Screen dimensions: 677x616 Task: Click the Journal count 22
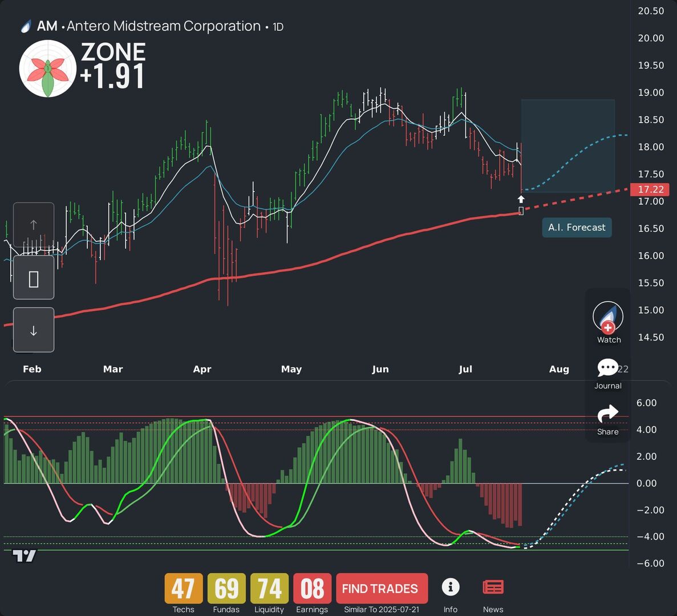[623, 369]
